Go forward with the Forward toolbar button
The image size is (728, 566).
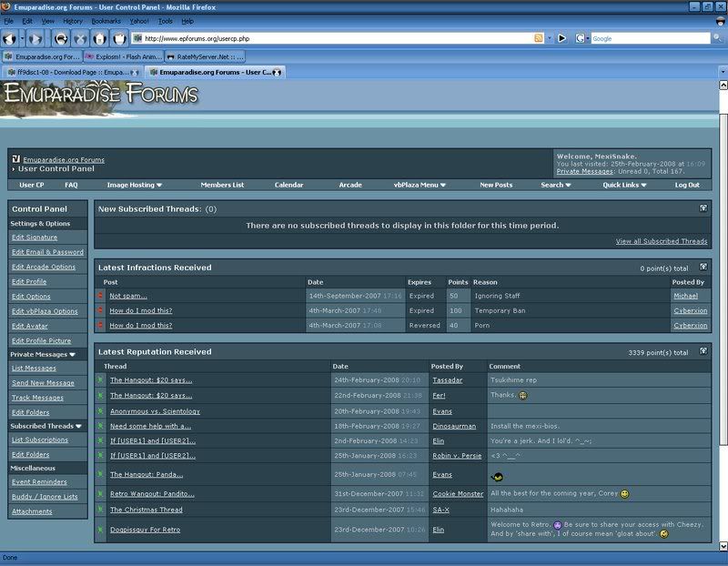point(35,38)
